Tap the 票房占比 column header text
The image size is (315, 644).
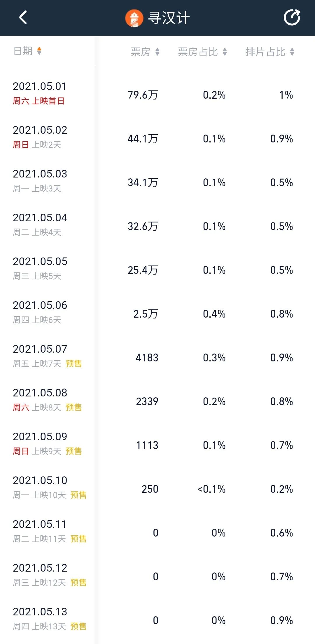[x=198, y=52]
